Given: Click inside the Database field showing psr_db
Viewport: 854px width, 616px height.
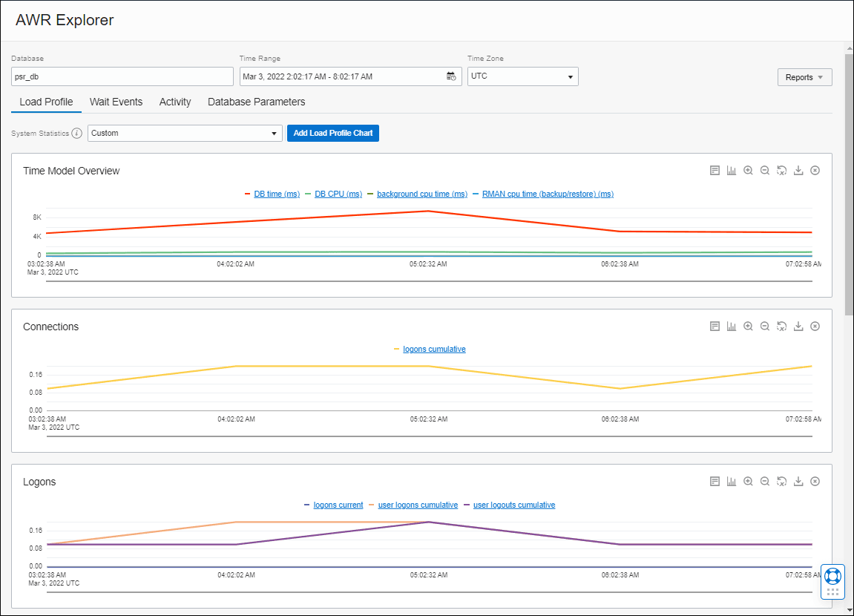Looking at the screenshot, I should pyautogui.click(x=122, y=76).
